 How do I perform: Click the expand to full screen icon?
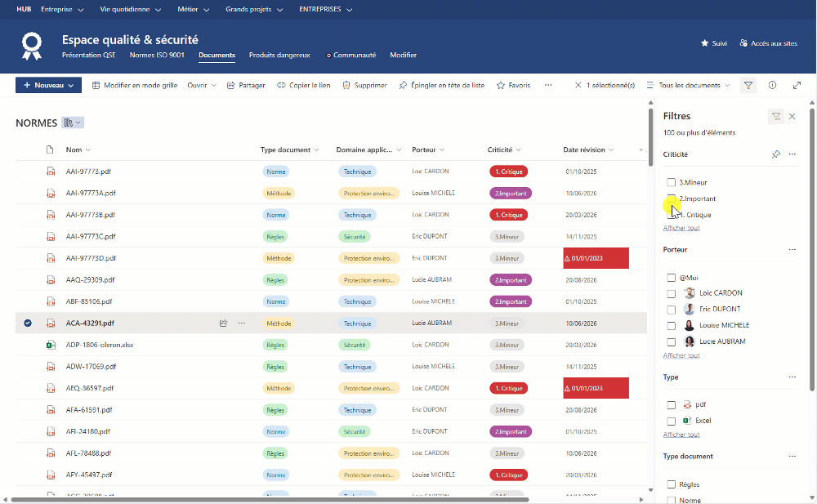click(797, 85)
